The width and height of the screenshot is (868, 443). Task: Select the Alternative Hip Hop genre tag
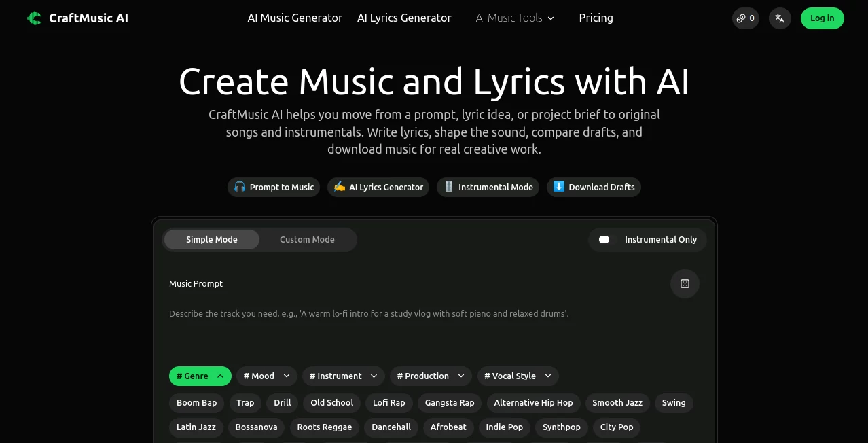pyautogui.click(x=533, y=403)
